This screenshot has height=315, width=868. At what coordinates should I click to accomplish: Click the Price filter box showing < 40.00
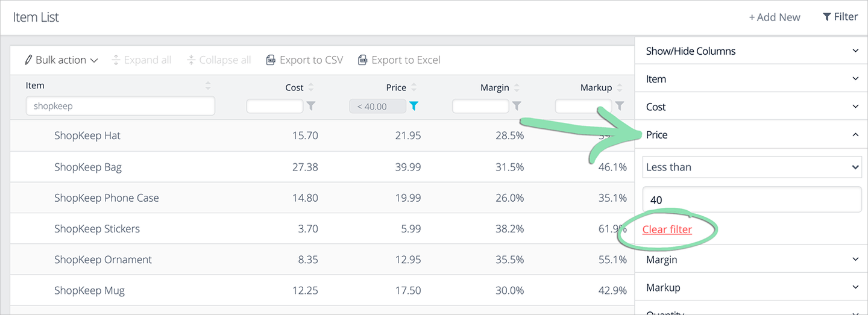click(378, 106)
